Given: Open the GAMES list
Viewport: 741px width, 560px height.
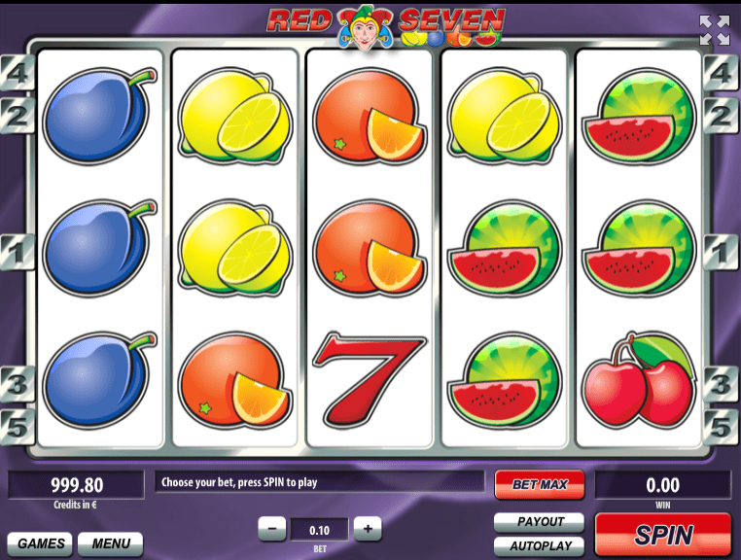Looking at the screenshot, I should point(40,543).
